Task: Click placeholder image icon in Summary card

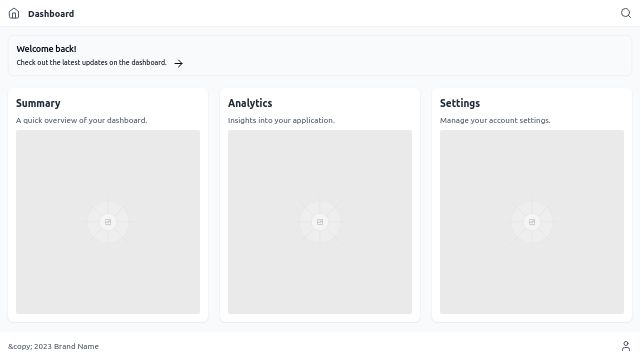Action: click(108, 222)
